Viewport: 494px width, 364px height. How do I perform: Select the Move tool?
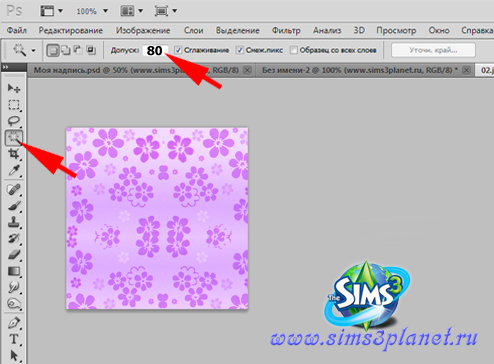click(x=14, y=88)
